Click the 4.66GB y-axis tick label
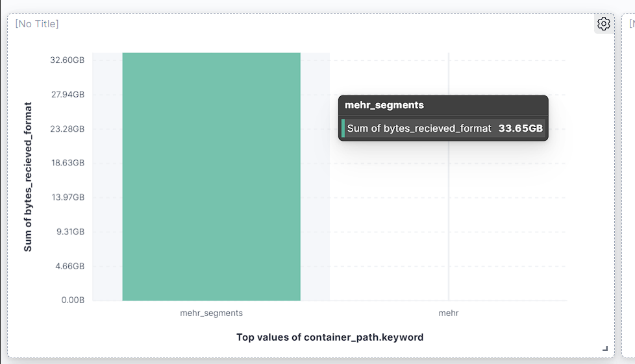 [69, 266]
